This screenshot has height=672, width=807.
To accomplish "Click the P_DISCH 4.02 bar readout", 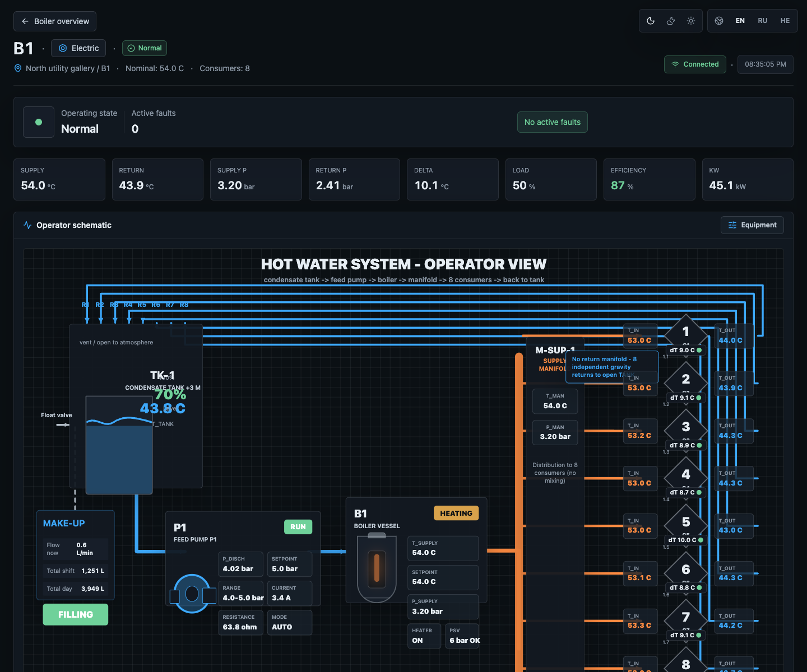I will (x=240, y=564).
